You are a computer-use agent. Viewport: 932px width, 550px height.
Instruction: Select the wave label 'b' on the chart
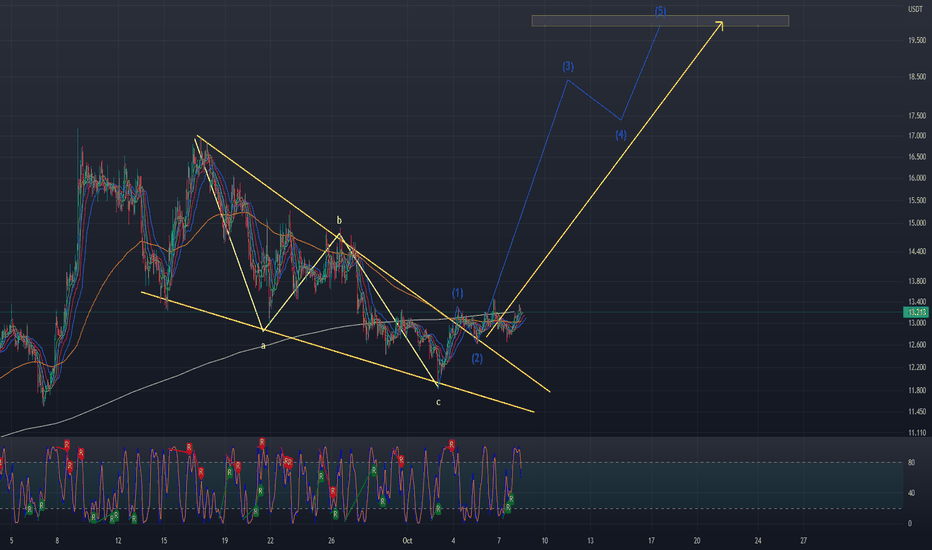339,221
